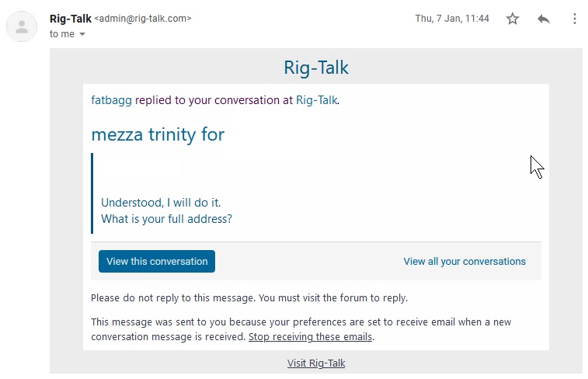The width and height of the screenshot is (588, 379).
Task: Follow the Rig-Talk link after "conversation at"
Action: (316, 100)
